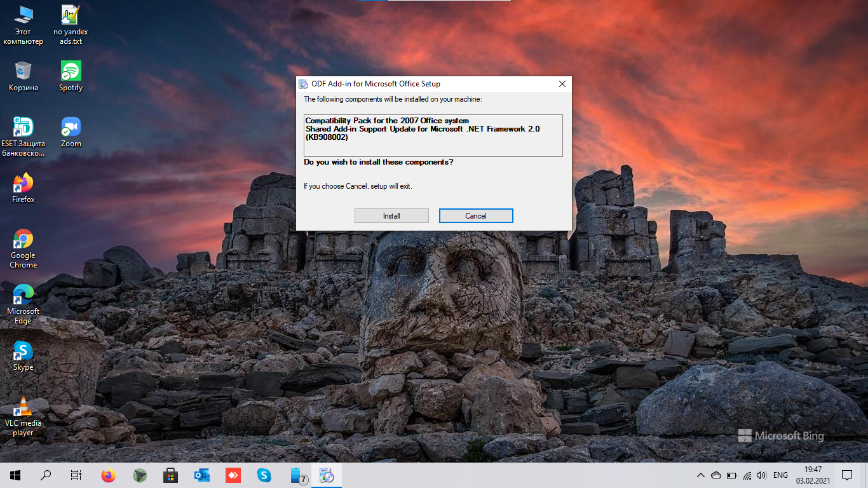The height and width of the screenshot is (488, 868).
Task: Select the ESET banking protection shortcut
Action: click(23, 137)
